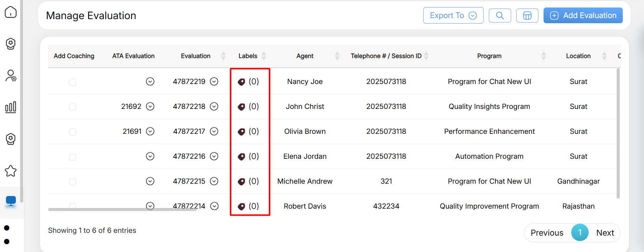Sort by the Program column header
The height and width of the screenshot is (252, 644).
(x=489, y=56)
